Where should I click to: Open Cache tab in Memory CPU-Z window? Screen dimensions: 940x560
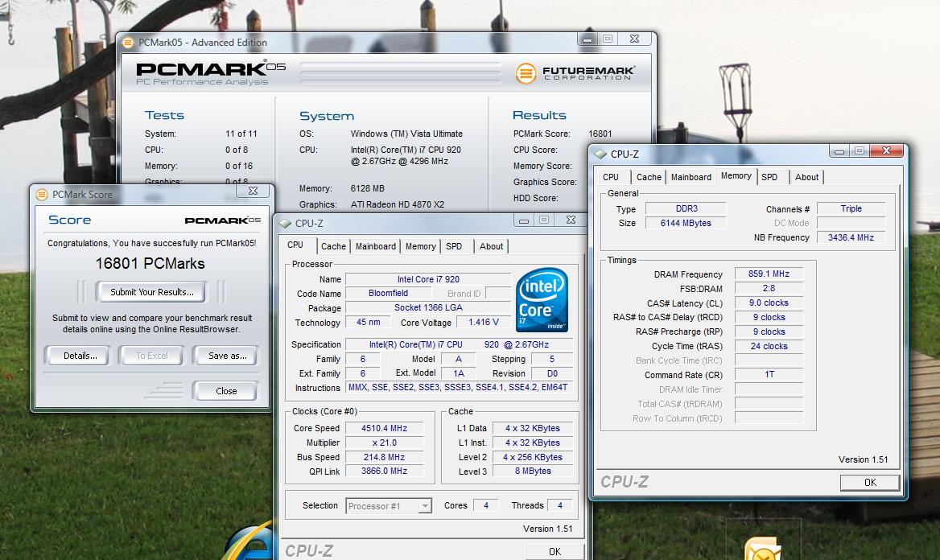[x=649, y=178]
